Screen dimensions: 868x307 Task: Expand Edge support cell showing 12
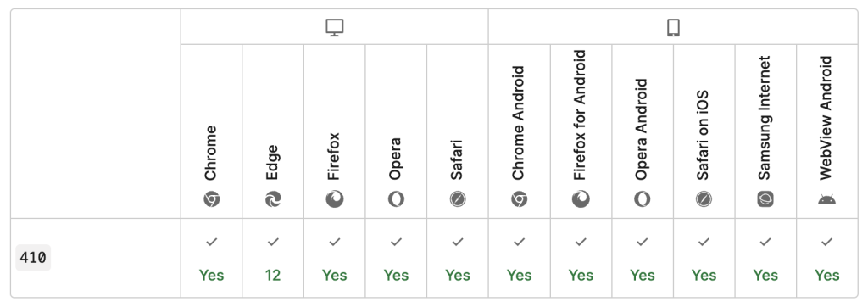[x=273, y=258]
